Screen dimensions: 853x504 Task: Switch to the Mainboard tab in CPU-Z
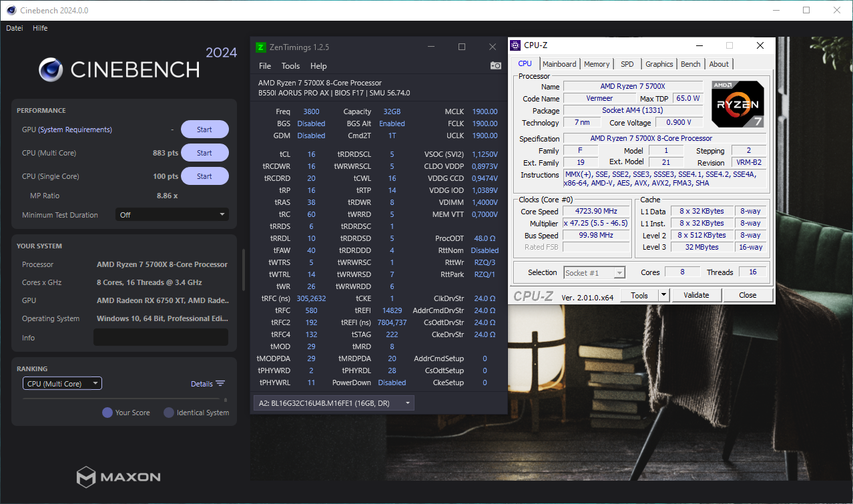click(x=559, y=64)
